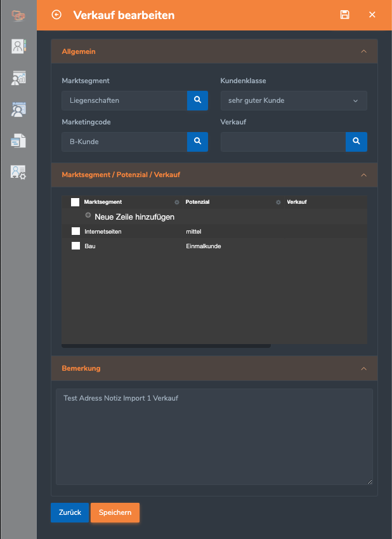Click into the Bemerkung text area
Image resolution: width=392 pixels, height=539 pixels.
214,438
